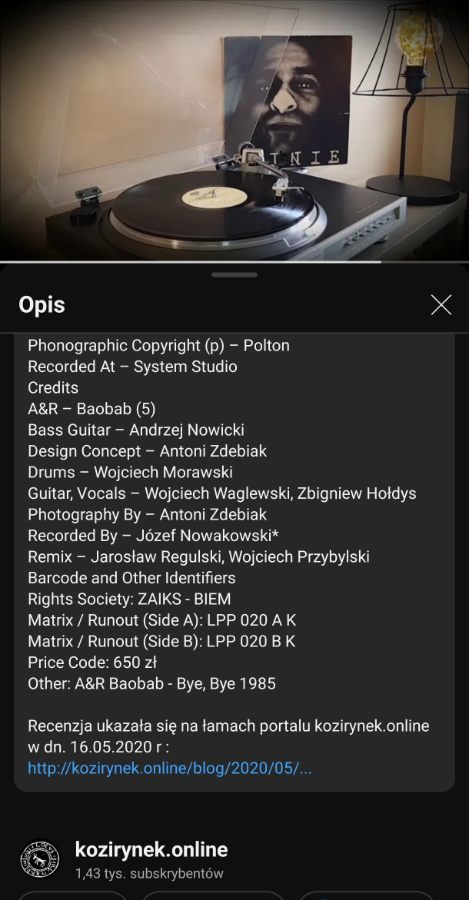Tap the leftmost button under channel info
The width and height of the screenshot is (469, 900).
coord(72,895)
